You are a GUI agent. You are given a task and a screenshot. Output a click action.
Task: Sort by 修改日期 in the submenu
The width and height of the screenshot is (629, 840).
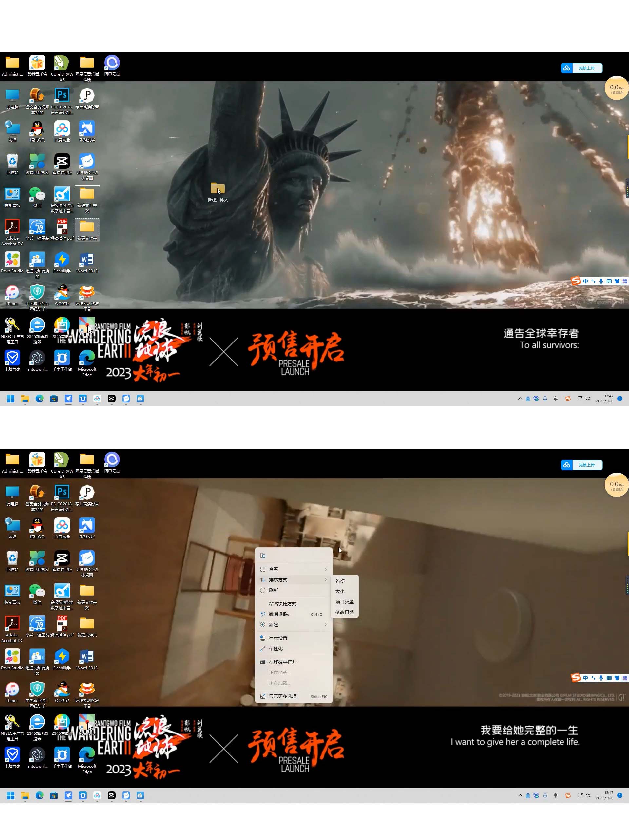[x=345, y=612]
